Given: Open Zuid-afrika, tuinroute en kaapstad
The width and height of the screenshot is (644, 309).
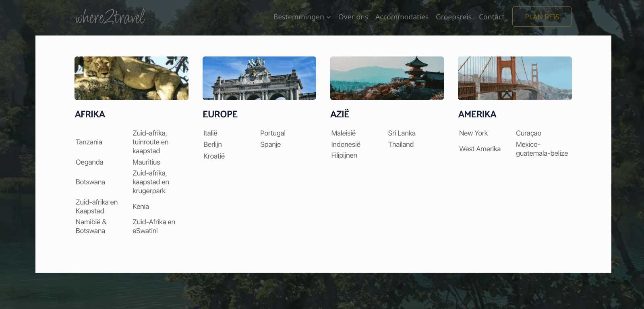Looking at the screenshot, I should [x=151, y=142].
